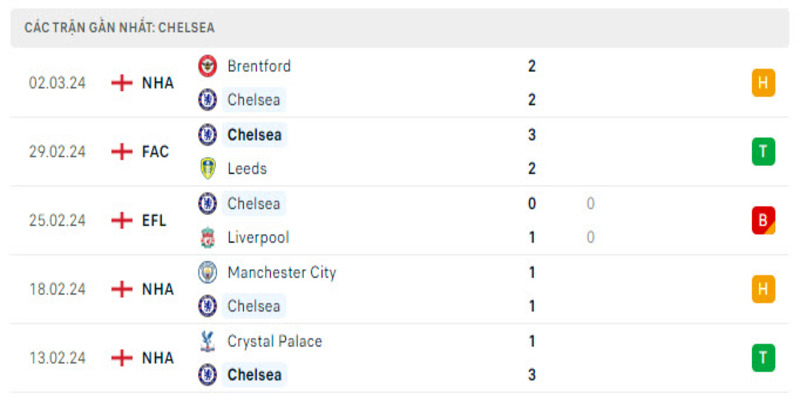
Task: Click the Liverpool club crest icon
Action: point(208,238)
